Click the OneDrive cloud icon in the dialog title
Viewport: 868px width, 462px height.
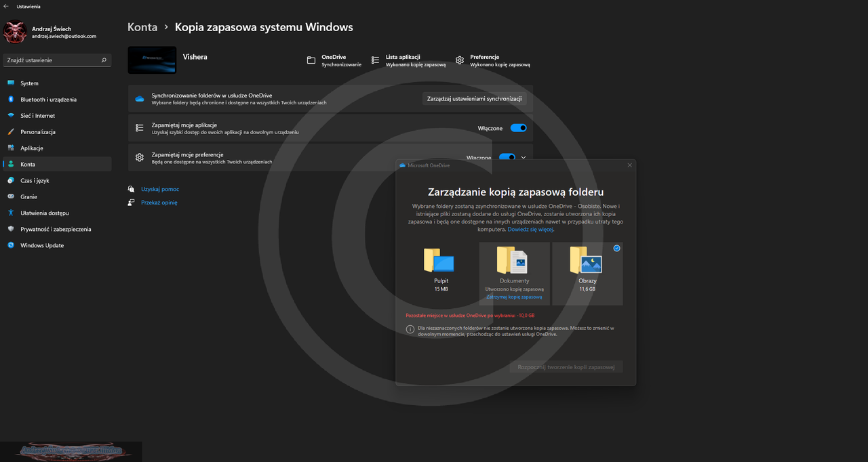coord(402,165)
